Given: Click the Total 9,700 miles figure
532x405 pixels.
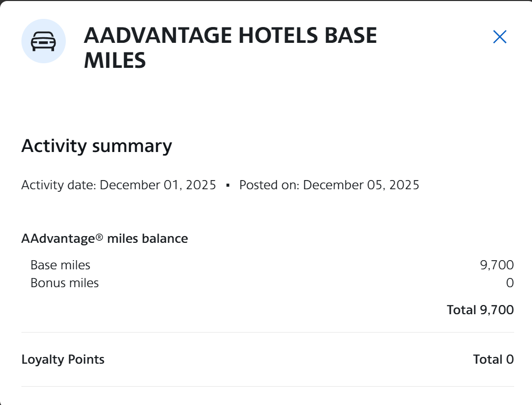Looking at the screenshot, I should [480, 310].
